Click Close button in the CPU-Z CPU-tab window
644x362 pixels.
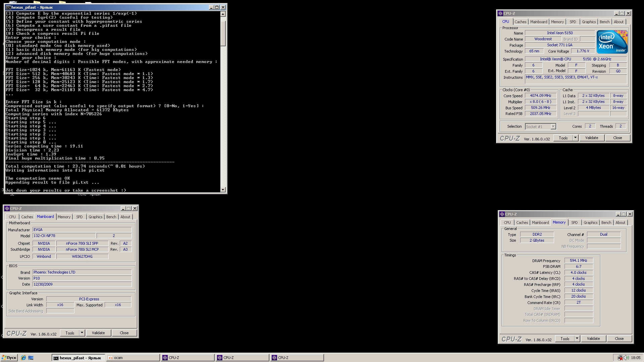[x=618, y=138]
